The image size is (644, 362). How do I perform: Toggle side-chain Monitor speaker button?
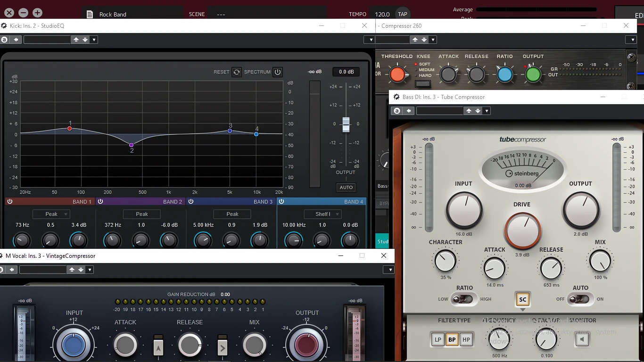582,339
